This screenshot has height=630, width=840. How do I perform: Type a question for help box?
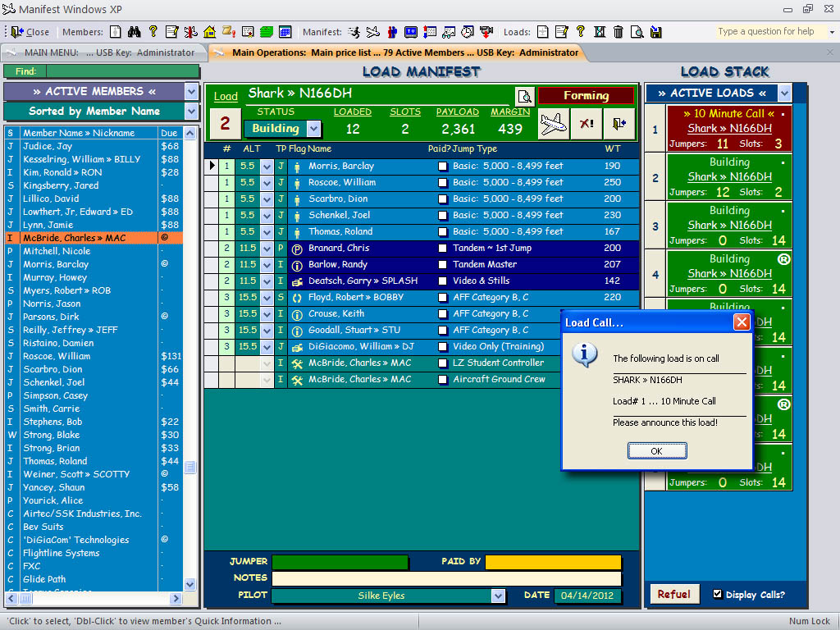coord(770,32)
